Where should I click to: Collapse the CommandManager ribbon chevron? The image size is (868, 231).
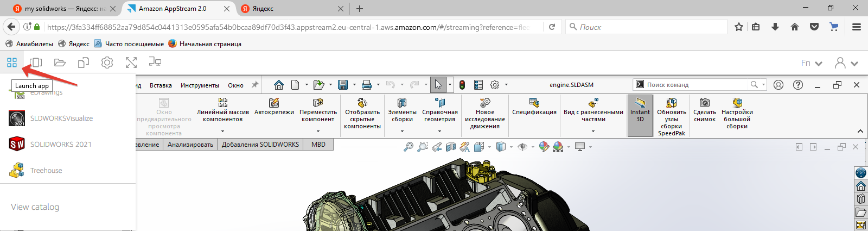point(860,131)
